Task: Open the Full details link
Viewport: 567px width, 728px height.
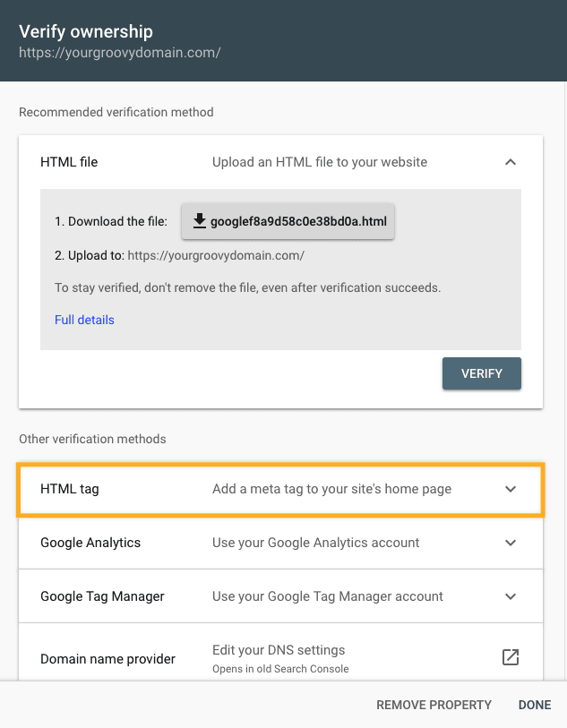Action: (84, 320)
